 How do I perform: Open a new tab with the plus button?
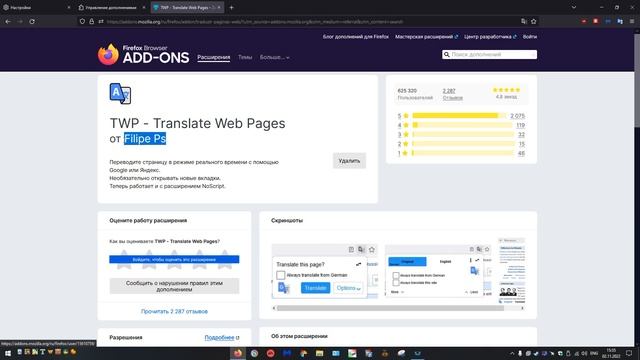coord(231,7)
